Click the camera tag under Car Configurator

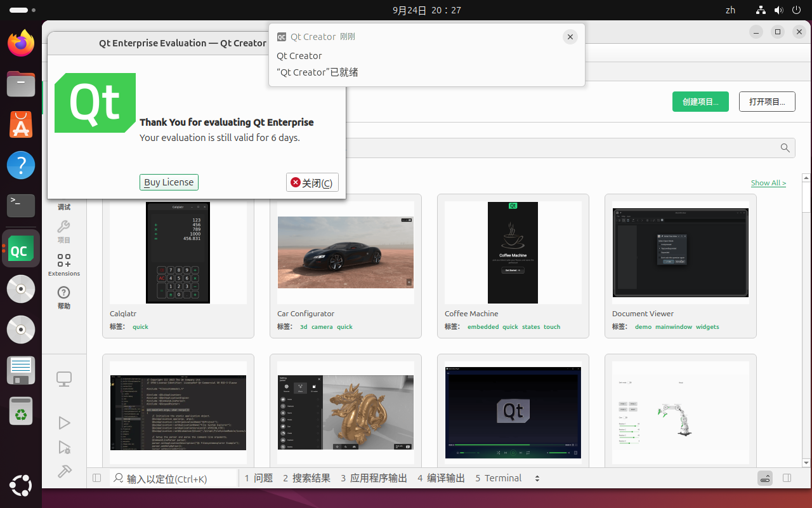[322, 327]
